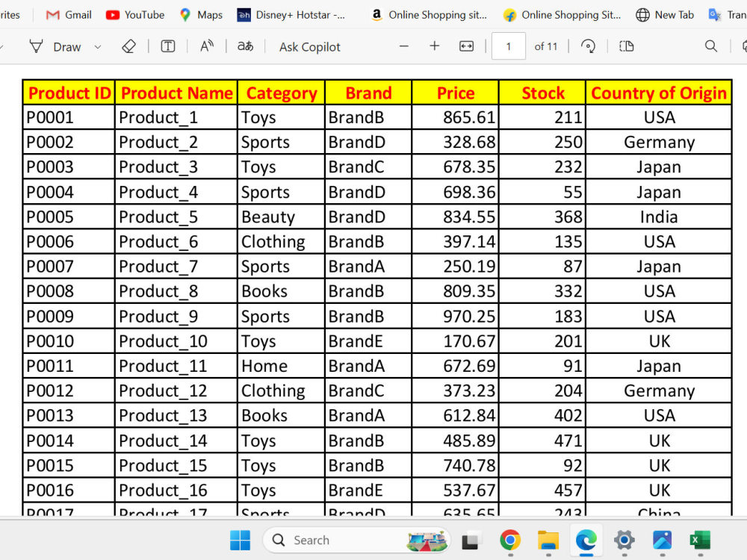Switch to Microsoft Edge on taskbar
This screenshot has height=560, width=747.
(586, 540)
